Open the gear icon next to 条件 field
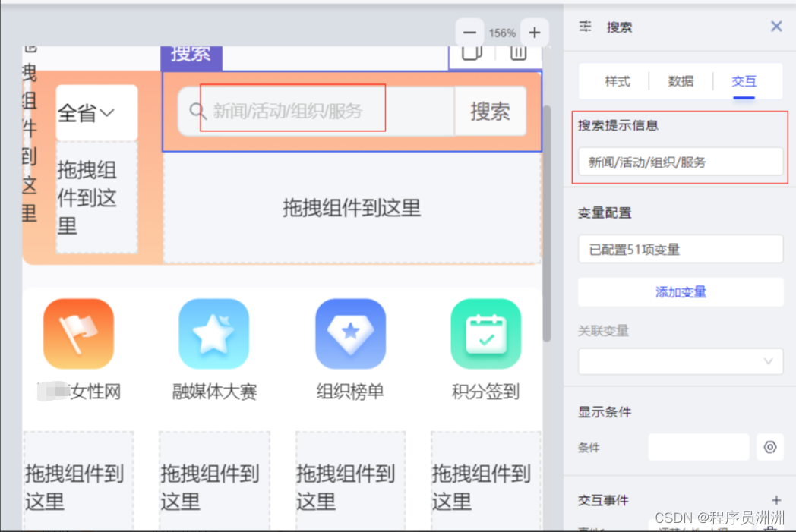Screen dimensions: 796x532 coord(770,447)
